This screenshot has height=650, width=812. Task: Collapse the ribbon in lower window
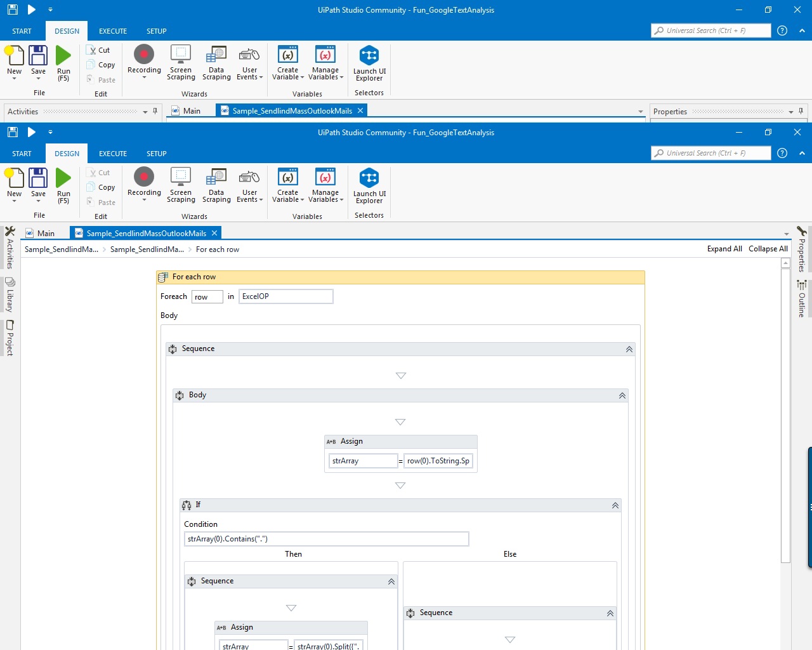pos(802,153)
